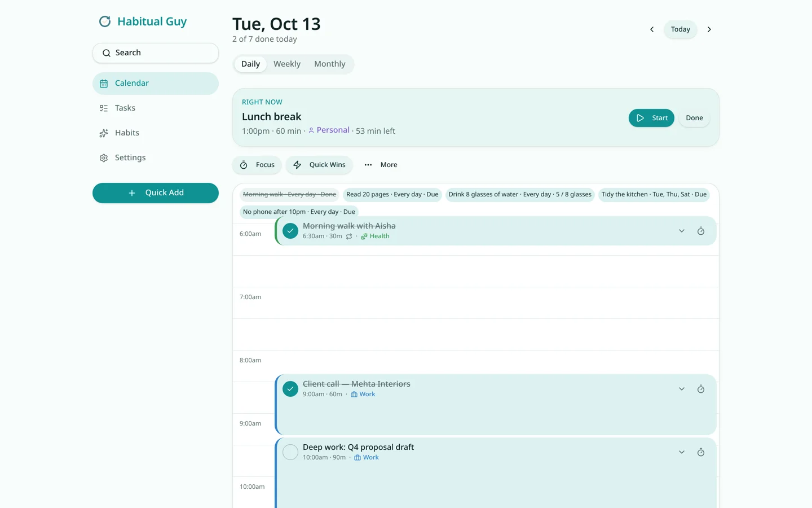Toggle Read 20 pages habit chip

click(392, 195)
